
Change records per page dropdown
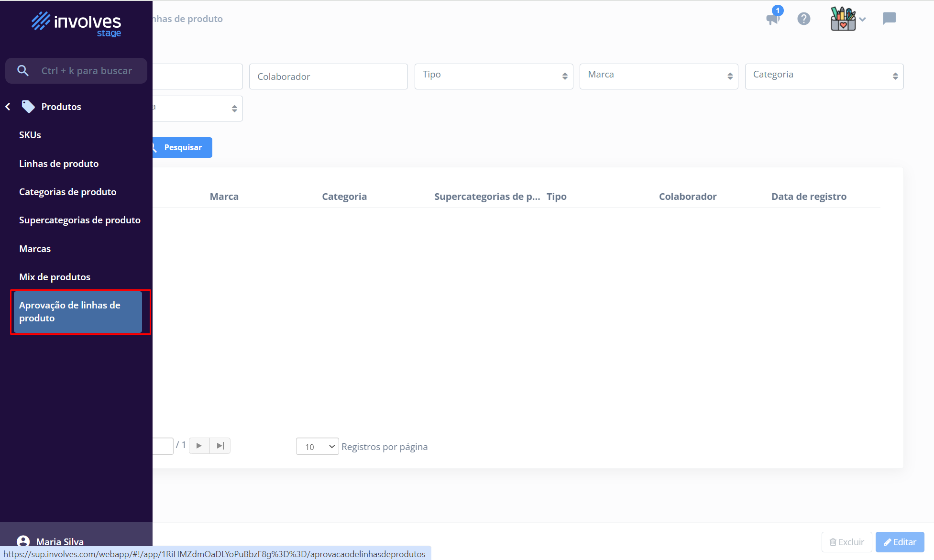(317, 447)
